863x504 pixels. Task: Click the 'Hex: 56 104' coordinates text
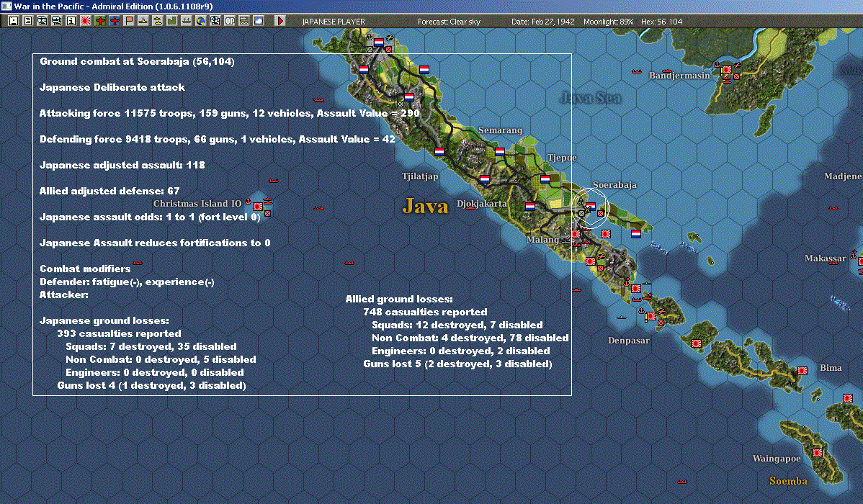click(661, 22)
